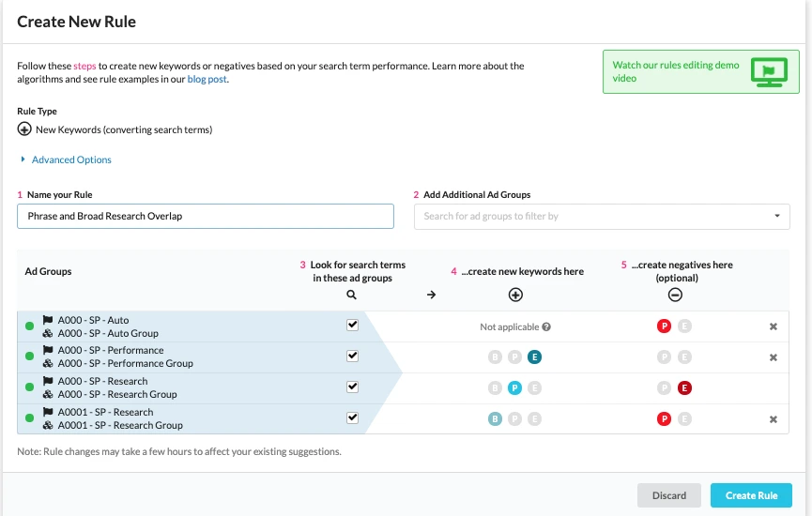Click the Create Rule button
812x516 pixels.
click(x=751, y=495)
